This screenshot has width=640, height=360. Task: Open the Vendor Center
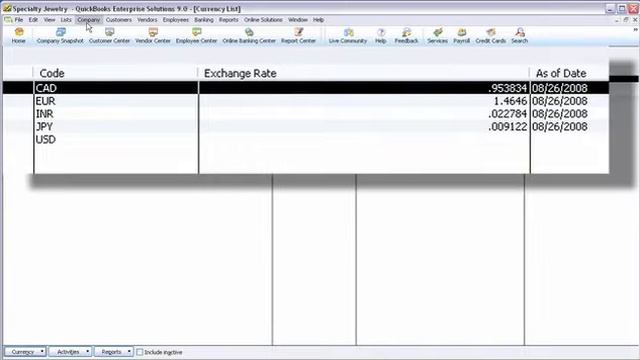click(153, 36)
